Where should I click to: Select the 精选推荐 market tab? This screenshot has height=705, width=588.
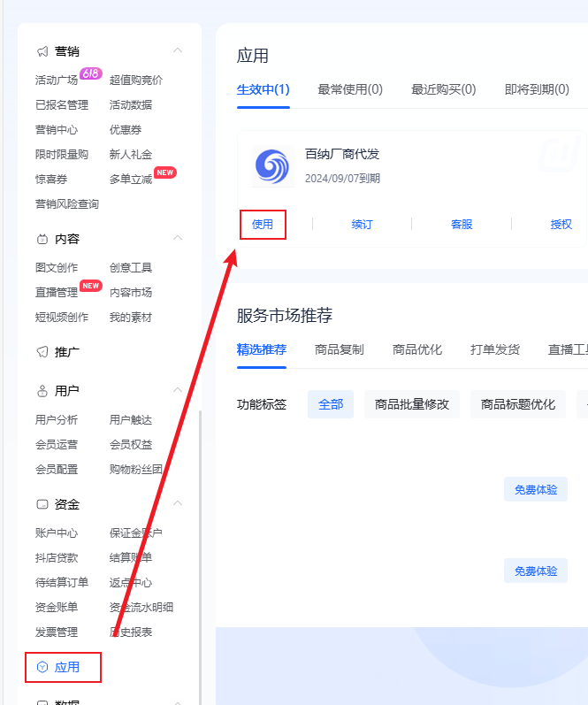click(x=262, y=349)
